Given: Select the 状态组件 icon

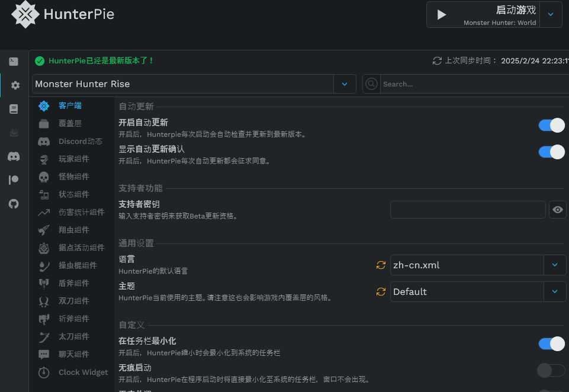Looking at the screenshot, I should 44,195.
